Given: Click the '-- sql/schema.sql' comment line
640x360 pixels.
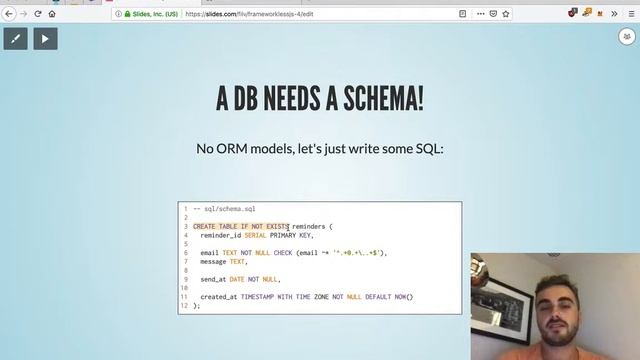Looking at the screenshot, I should coord(224,209).
